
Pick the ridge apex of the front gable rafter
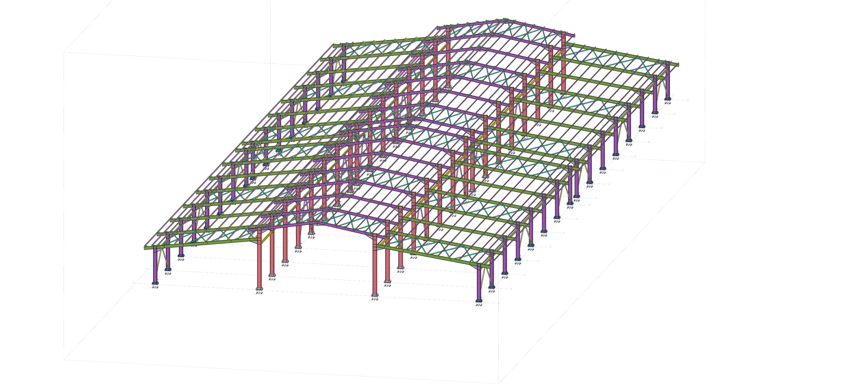[317, 223]
